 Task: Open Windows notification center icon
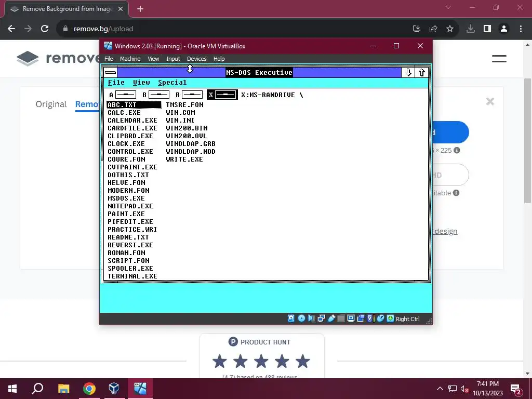click(x=516, y=389)
